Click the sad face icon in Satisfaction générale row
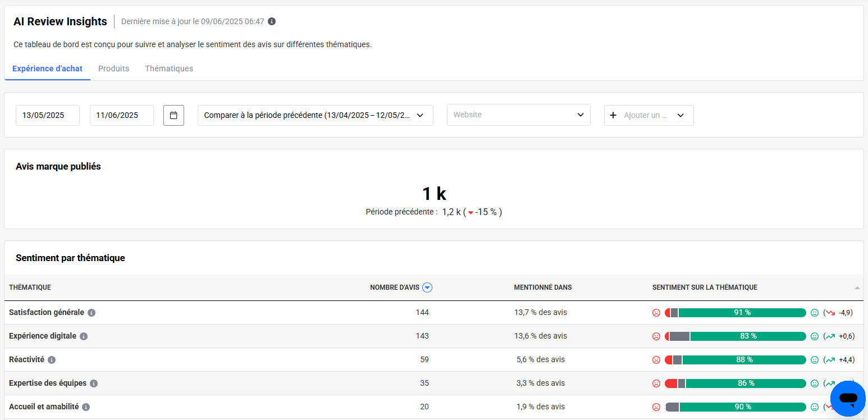Image resolution: width=868 pixels, height=420 pixels. pyautogui.click(x=656, y=313)
